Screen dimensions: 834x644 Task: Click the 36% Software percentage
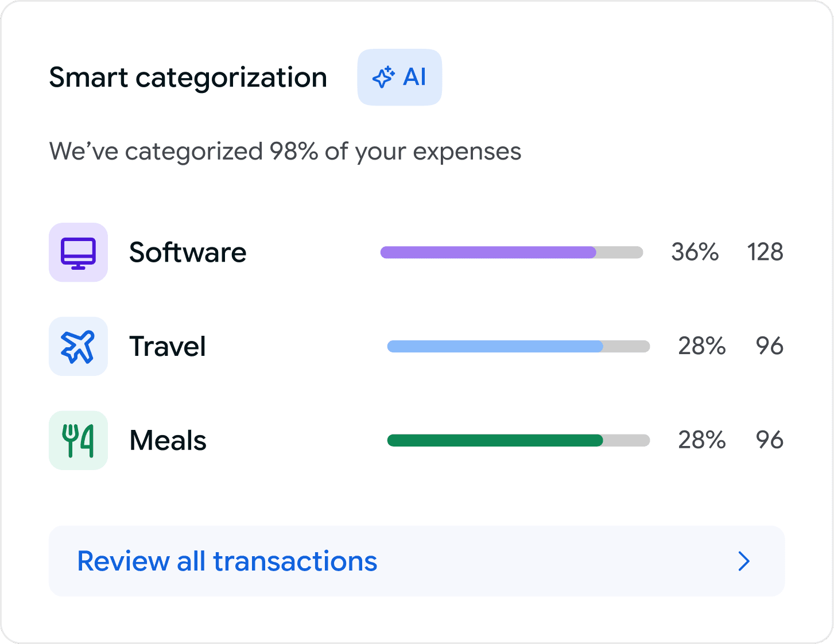(695, 253)
